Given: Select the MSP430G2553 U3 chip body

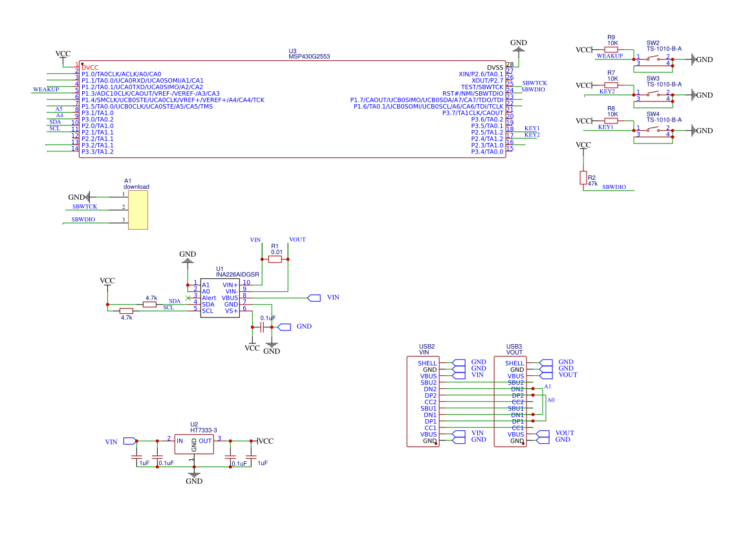Looking at the screenshot, I should pos(292,109).
